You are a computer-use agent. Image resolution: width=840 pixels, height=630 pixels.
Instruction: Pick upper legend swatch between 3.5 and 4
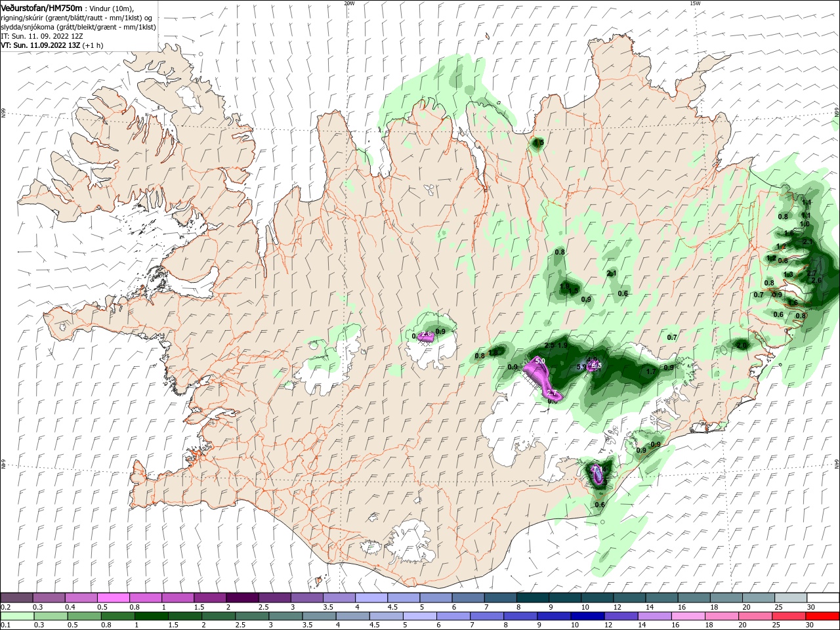[339, 598]
